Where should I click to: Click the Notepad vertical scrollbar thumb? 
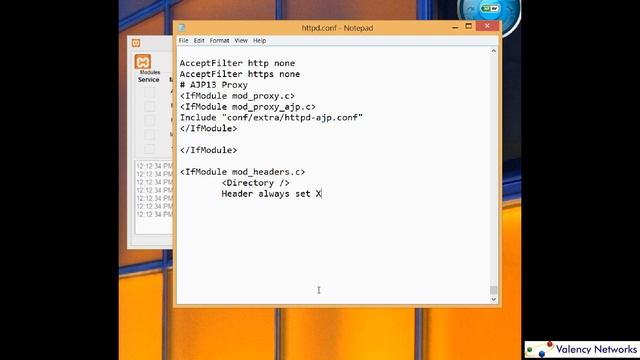493,290
